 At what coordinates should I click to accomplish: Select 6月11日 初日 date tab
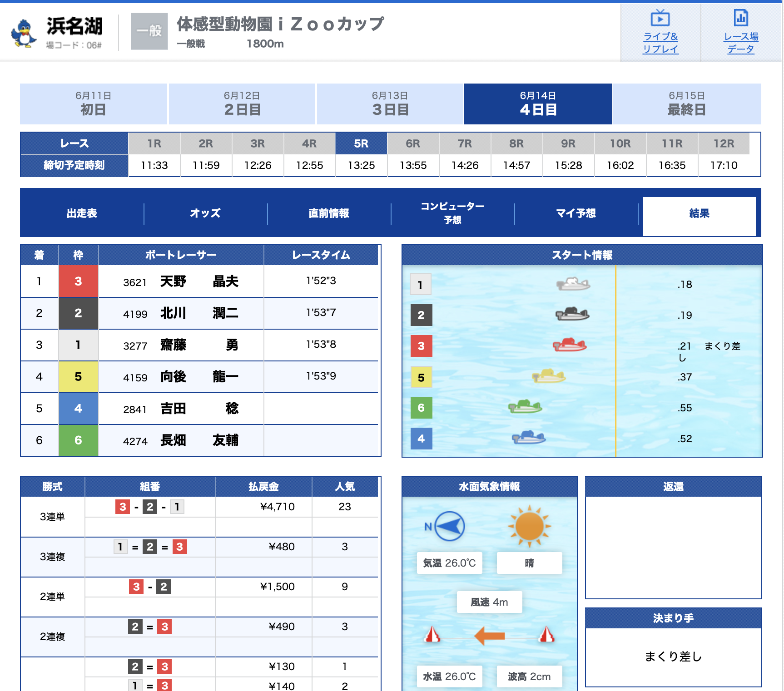click(x=93, y=104)
